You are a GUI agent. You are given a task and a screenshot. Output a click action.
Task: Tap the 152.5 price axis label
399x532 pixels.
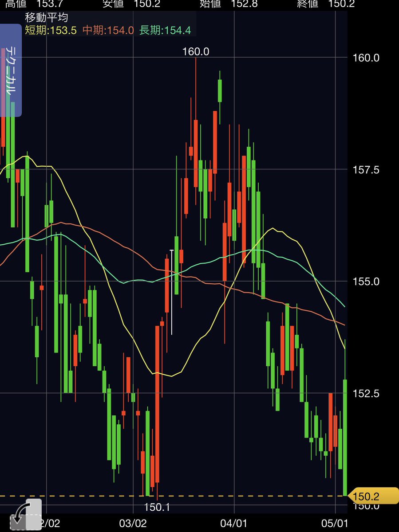[366, 393]
